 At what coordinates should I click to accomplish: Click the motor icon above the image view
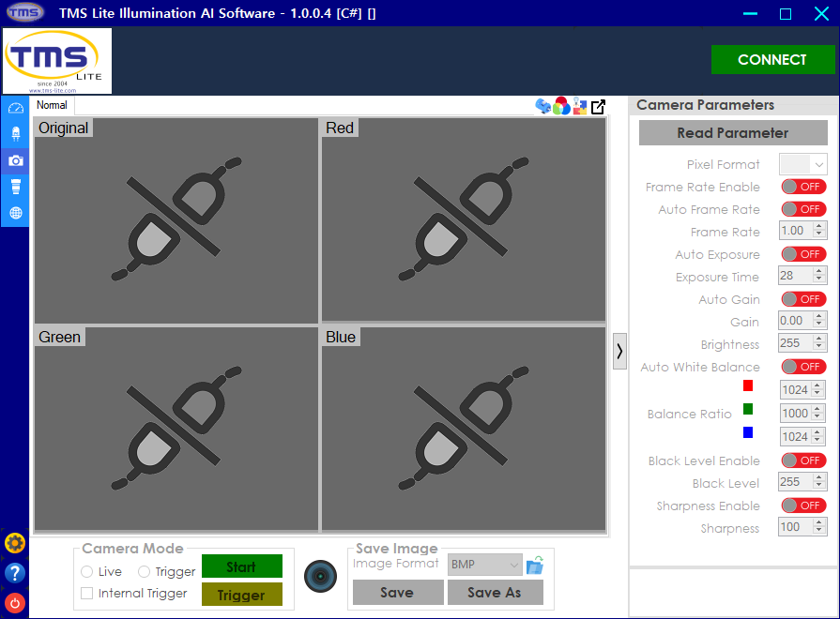[x=543, y=106]
